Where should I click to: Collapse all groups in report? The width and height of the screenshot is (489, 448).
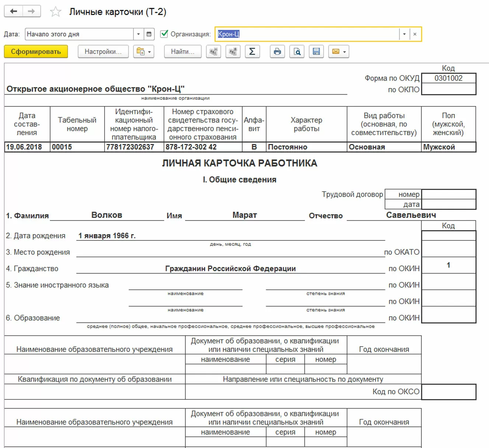tap(213, 52)
